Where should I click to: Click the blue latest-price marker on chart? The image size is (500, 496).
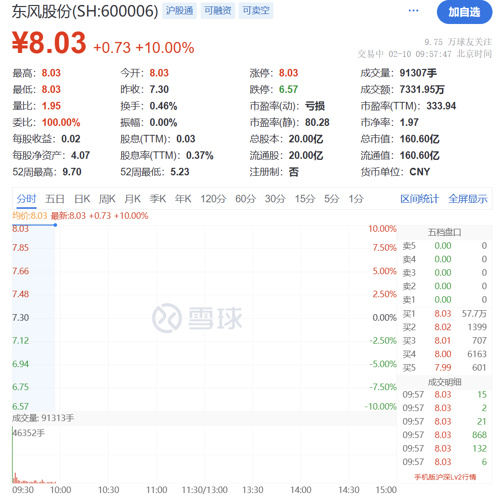pyautogui.click(x=55, y=225)
